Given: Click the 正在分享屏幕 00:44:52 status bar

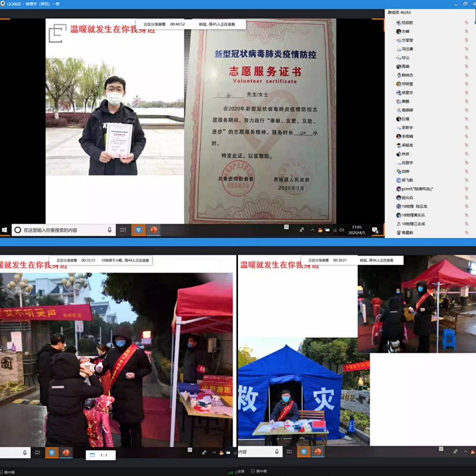Looking at the screenshot, I should pyautogui.click(x=190, y=24).
